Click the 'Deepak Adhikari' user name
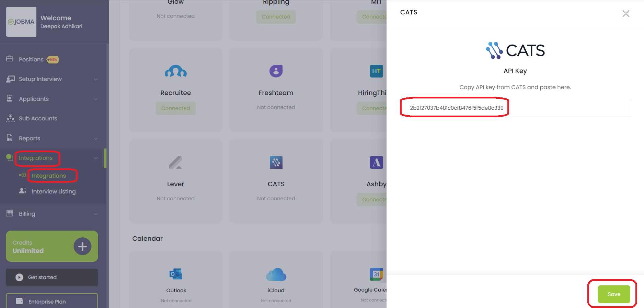Image resolution: width=644 pixels, height=308 pixels. [x=61, y=26]
